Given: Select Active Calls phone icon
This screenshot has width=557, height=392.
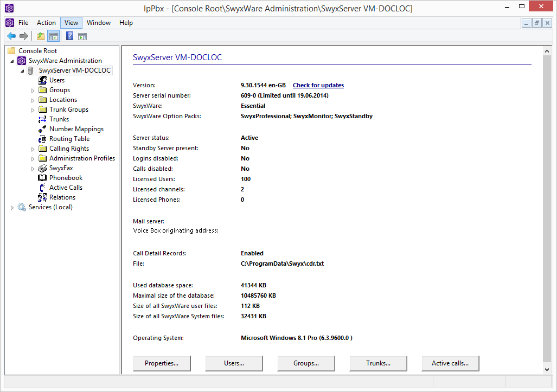Looking at the screenshot, I should 42,188.
